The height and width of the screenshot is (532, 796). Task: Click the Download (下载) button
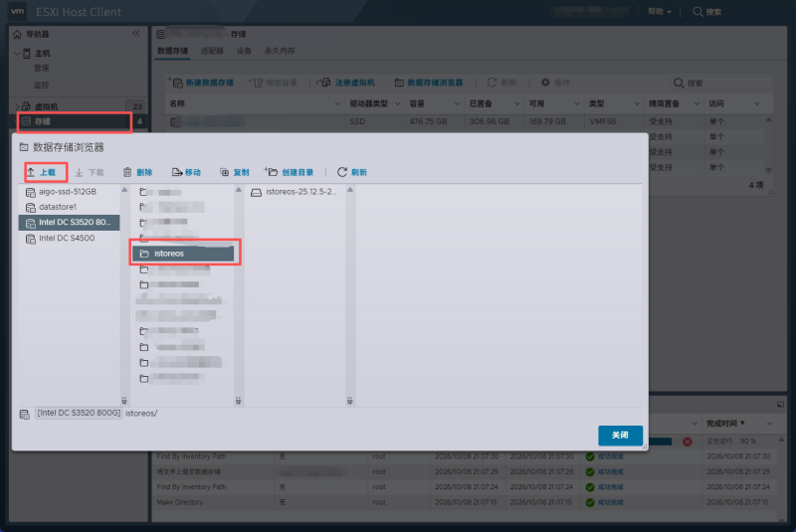point(90,172)
